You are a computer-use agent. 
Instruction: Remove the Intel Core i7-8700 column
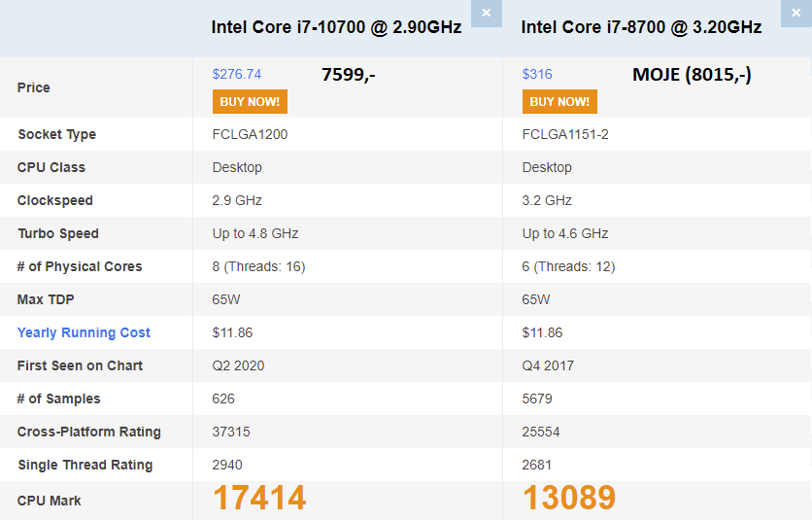795,14
